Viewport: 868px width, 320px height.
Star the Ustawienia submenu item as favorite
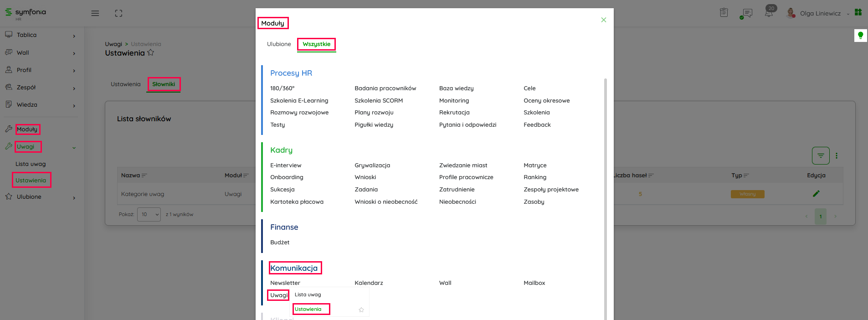361,310
